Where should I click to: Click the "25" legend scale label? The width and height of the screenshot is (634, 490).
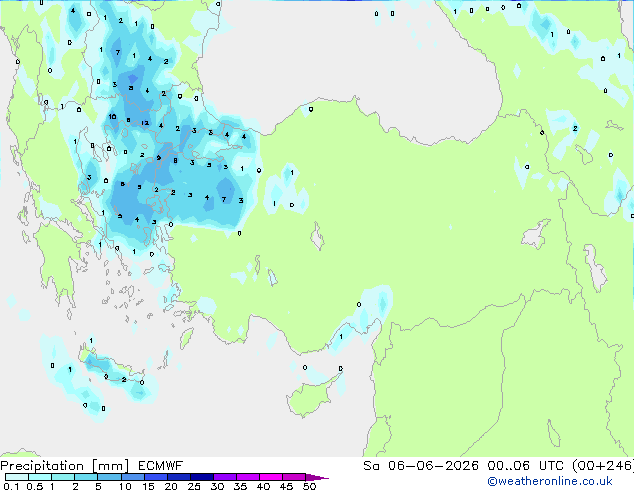(x=194, y=486)
